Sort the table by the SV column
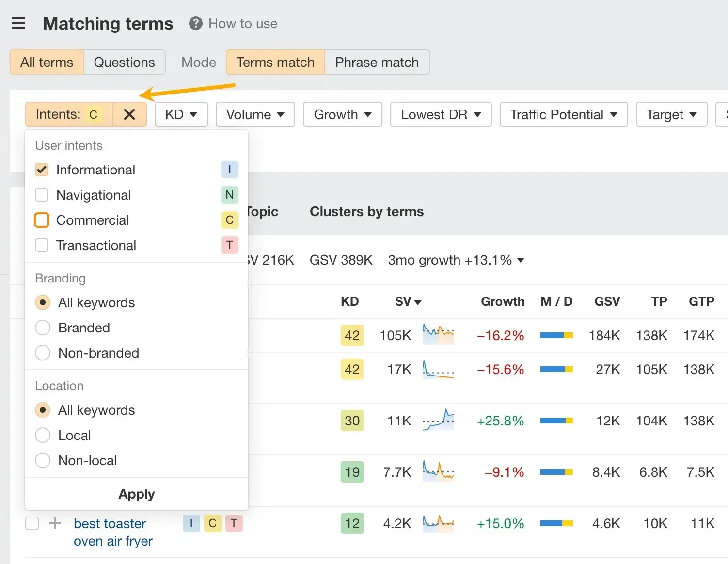Screen dimensions: 728x564 coord(408,301)
